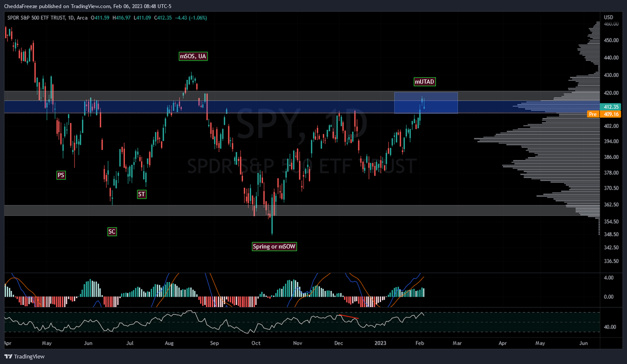
Task: Select the 'PS' annotation label
Action: tap(61, 175)
